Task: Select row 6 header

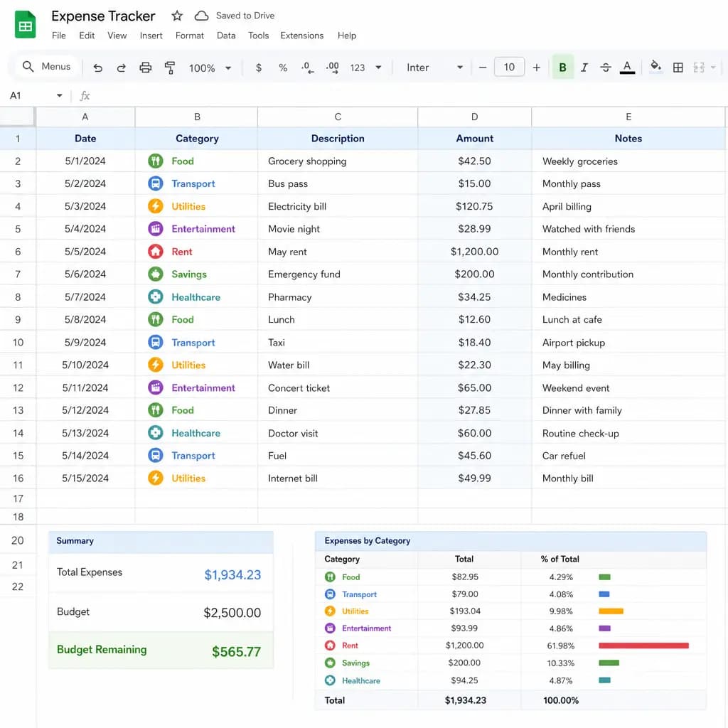Action: [18, 252]
